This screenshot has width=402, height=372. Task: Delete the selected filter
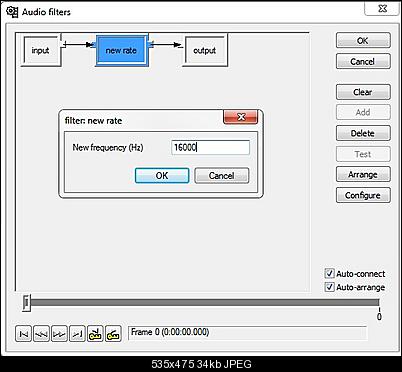click(363, 133)
